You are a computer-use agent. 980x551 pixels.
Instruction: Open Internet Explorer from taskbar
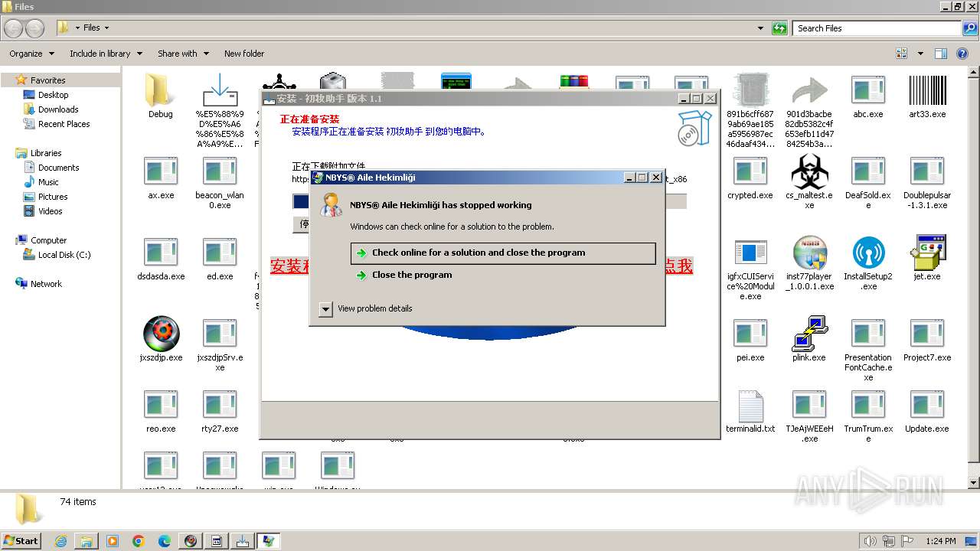(x=60, y=541)
